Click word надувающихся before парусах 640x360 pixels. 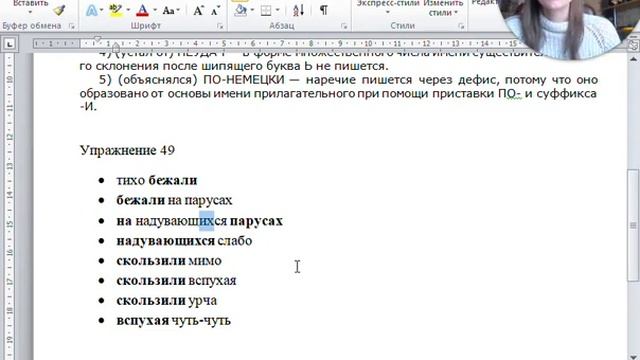181,221
